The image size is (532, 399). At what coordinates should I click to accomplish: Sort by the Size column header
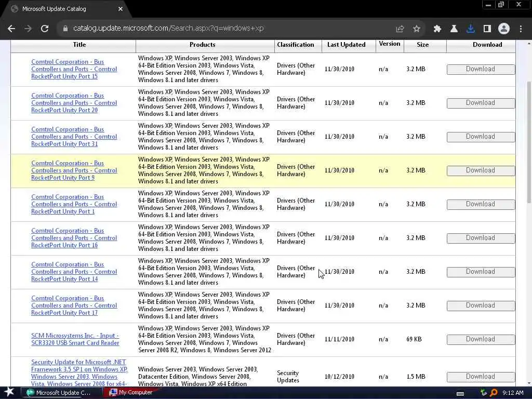click(423, 45)
